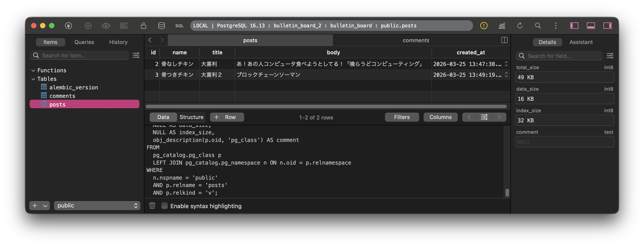Collapse the Tables tree section
Image resolution: width=644 pixels, height=247 pixels.
click(34, 79)
